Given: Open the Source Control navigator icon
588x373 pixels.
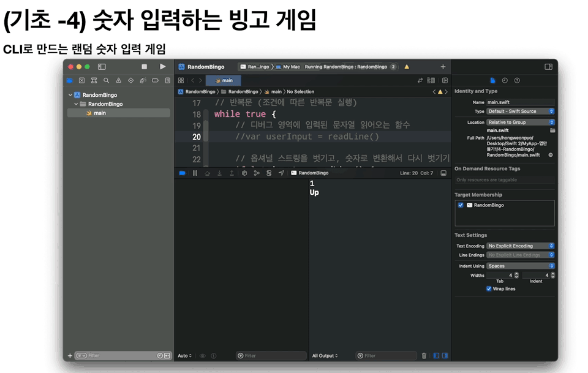Looking at the screenshot, I should click(x=81, y=80).
